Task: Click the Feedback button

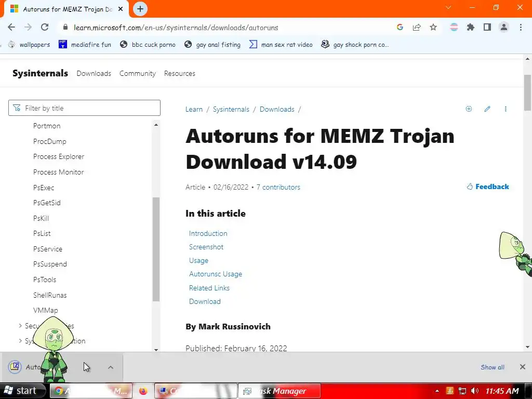Action: [487, 187]
